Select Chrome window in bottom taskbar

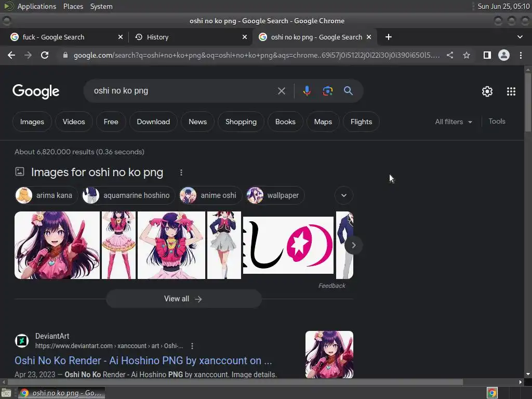tap(61, 393)
